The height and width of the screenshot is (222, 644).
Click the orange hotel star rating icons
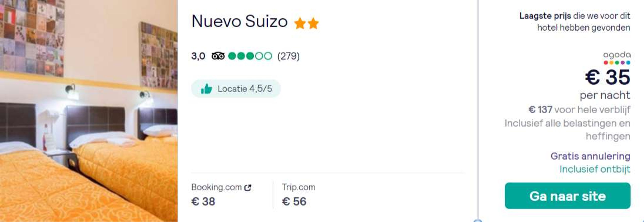(306, 23)
